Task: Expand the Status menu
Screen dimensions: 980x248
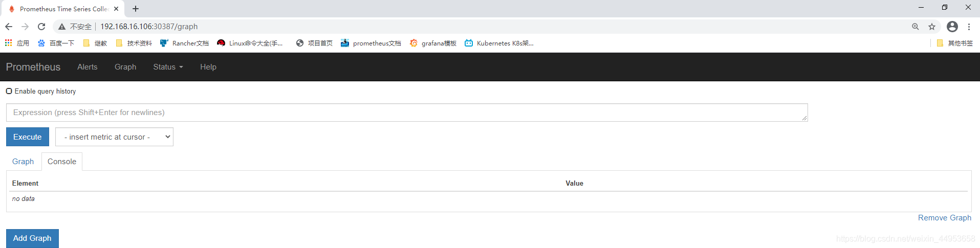Action: point(168,67)
